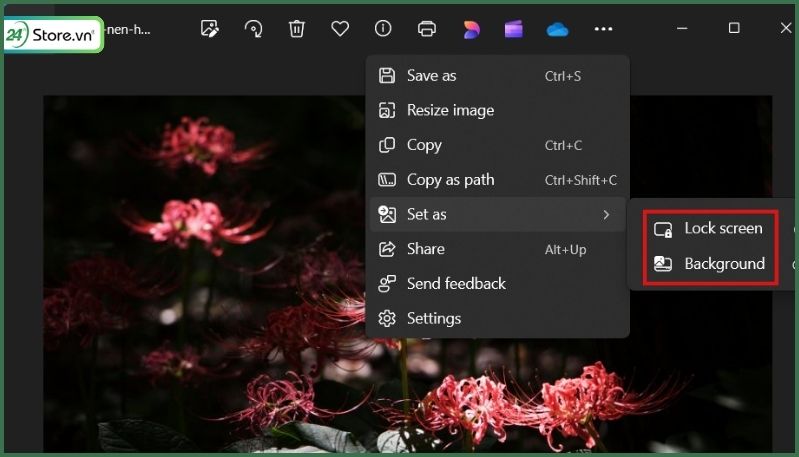Choose Save as from the menu
Viewport: 799px width, 457px height.
431,76
